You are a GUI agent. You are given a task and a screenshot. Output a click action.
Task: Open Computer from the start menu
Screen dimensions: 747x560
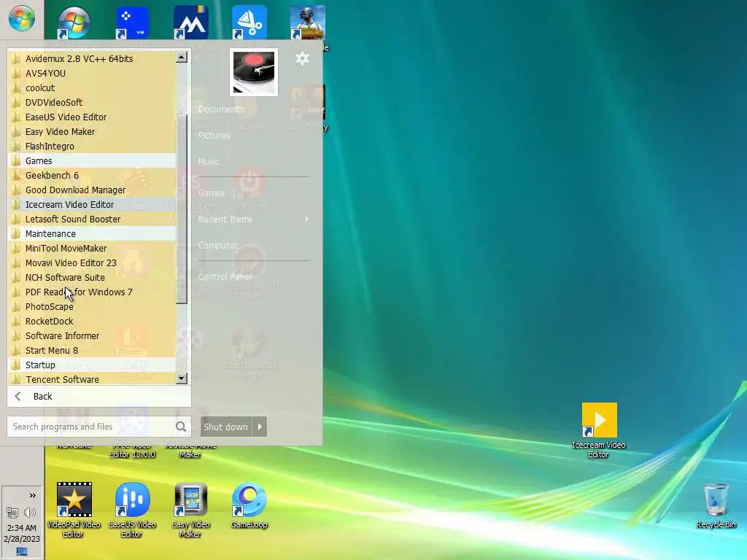(x=218, y=245)
